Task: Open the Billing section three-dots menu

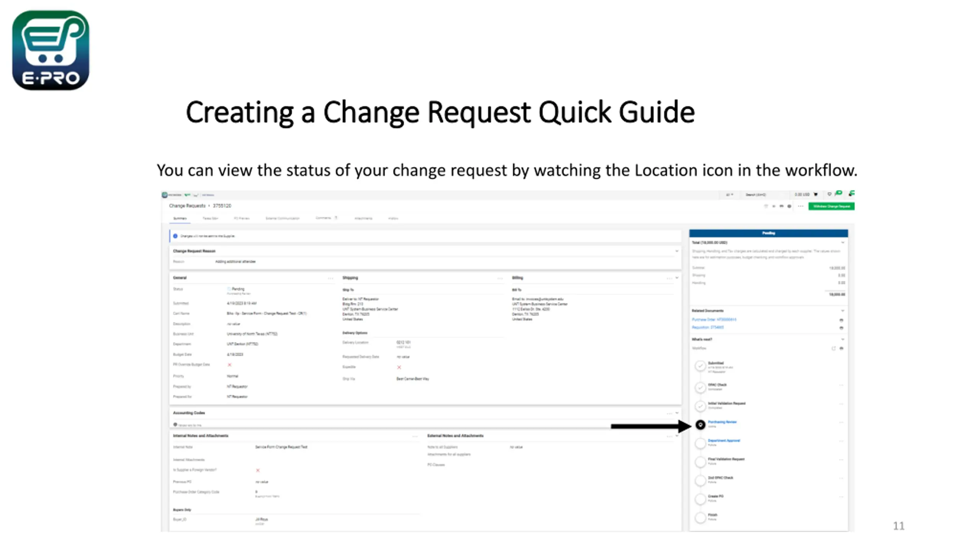Action: 669,279
